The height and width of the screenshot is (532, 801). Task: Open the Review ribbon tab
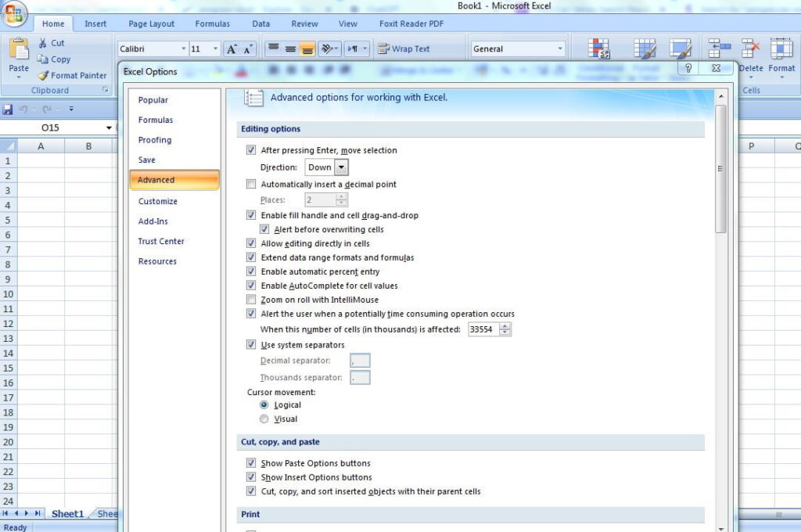[304, 24]
